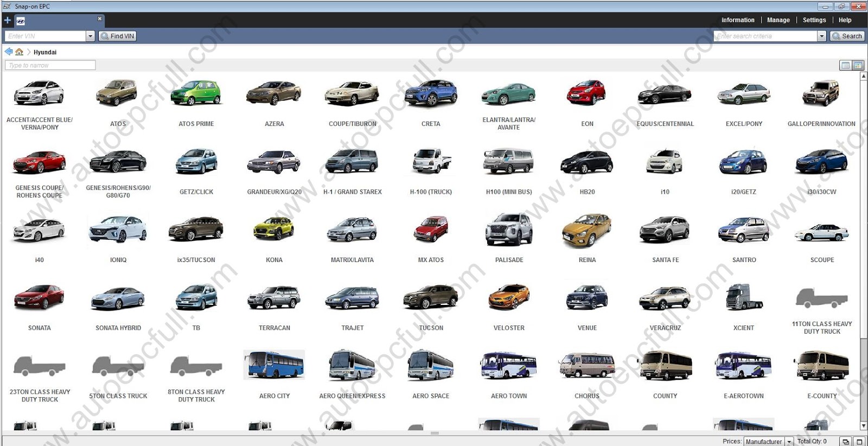Screen dimensions: 868x446
Task: Open the VENUE model
Action: click(x=587, y=307)
